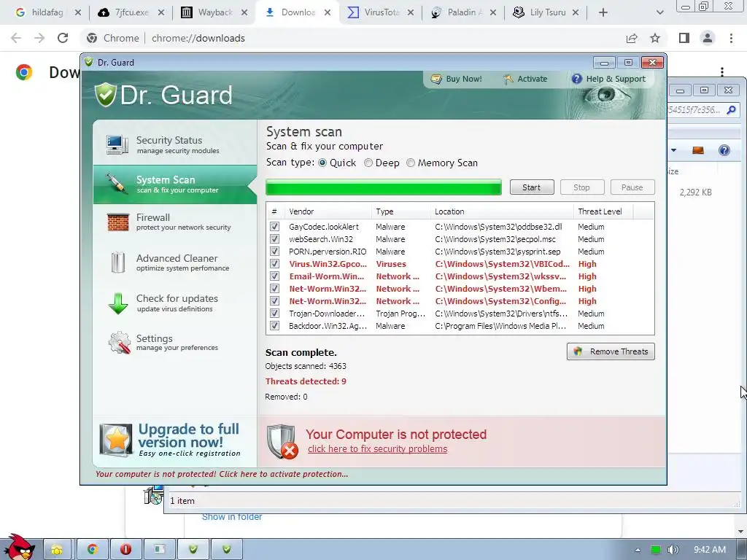
Task: Uncheck the PORN.perversion.RIO threat checkbox
Action: pyautogui.click(x=274, y=251)
